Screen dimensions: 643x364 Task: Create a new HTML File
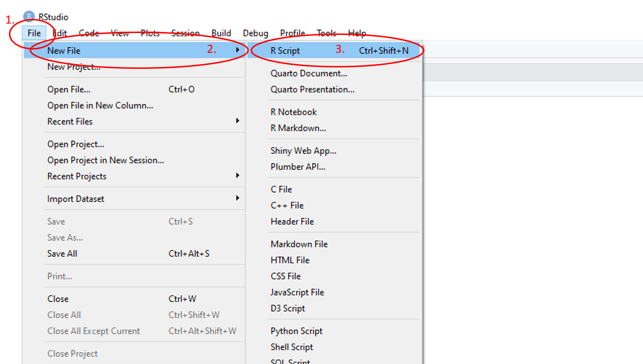[x=334, y=260]
